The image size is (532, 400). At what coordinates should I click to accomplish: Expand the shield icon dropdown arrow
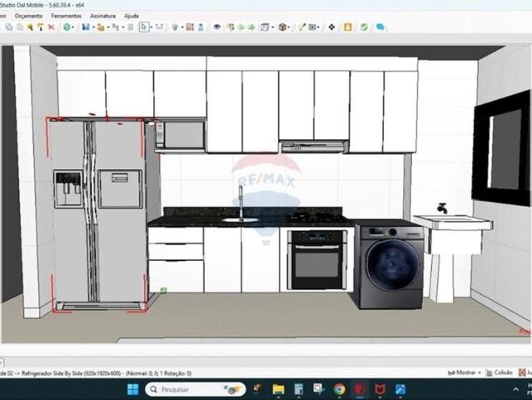click(x=182, y=27)
